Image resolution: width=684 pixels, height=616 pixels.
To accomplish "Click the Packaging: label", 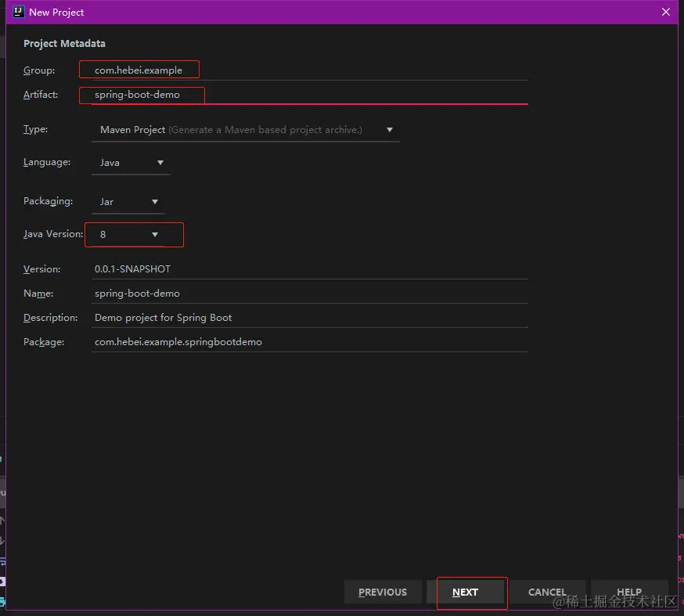I will click(x=48, y=201).
